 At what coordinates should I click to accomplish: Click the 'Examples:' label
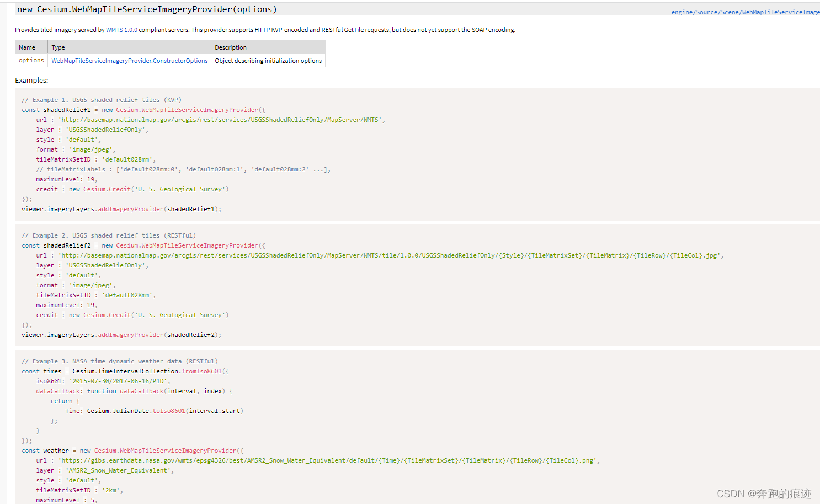[x=31, y=80]
